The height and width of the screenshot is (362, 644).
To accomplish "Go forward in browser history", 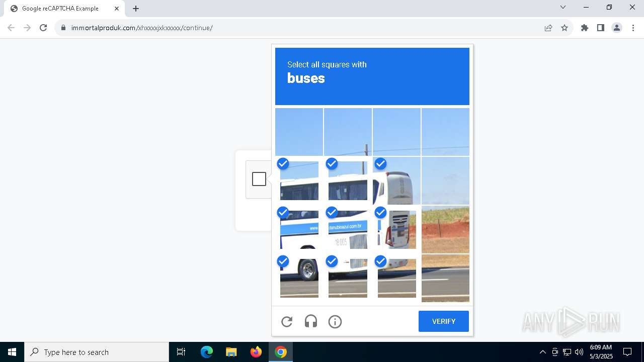I will pyautogui.click(x=27, y=28).
